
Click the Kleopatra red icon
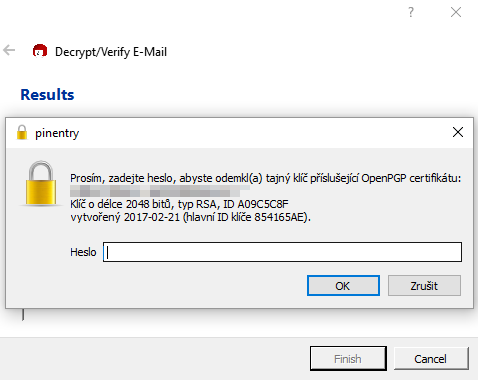coord(40,51)
